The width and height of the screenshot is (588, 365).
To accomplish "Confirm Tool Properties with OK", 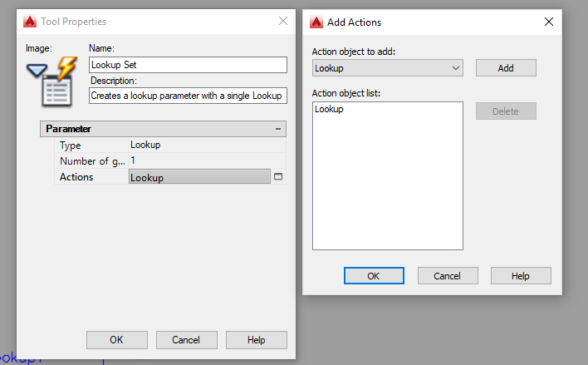I will click(x=117, y=340).
